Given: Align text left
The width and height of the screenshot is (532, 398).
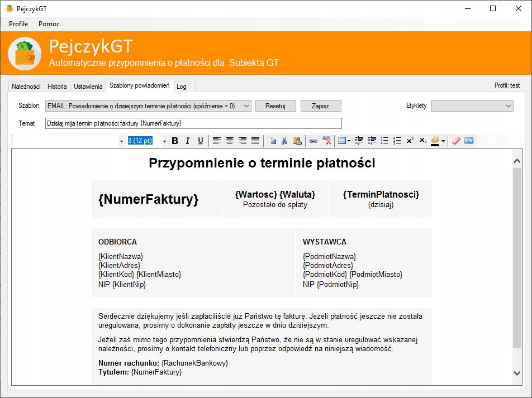Looking at the screenshot, I should 216,141.
